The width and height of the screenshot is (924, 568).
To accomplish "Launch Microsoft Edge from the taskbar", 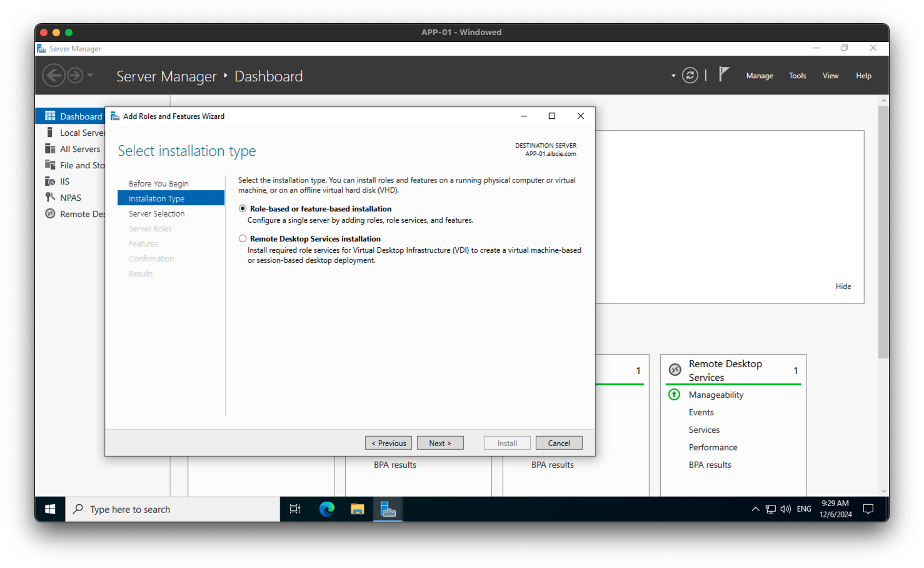I will [x=326, y=509].
